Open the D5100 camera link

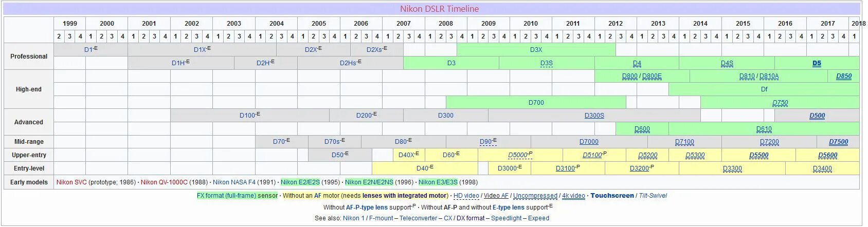click(592, 155)
